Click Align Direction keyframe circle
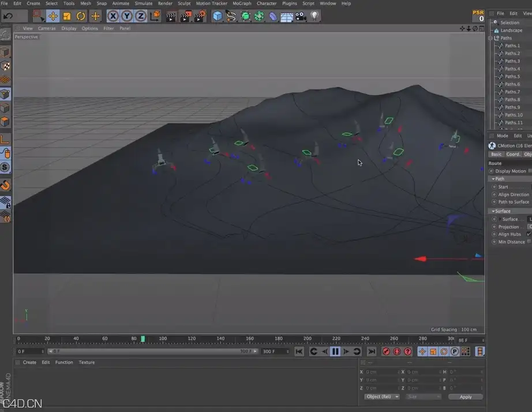This screenshot has height=412, width=532. tap(494, 194)
